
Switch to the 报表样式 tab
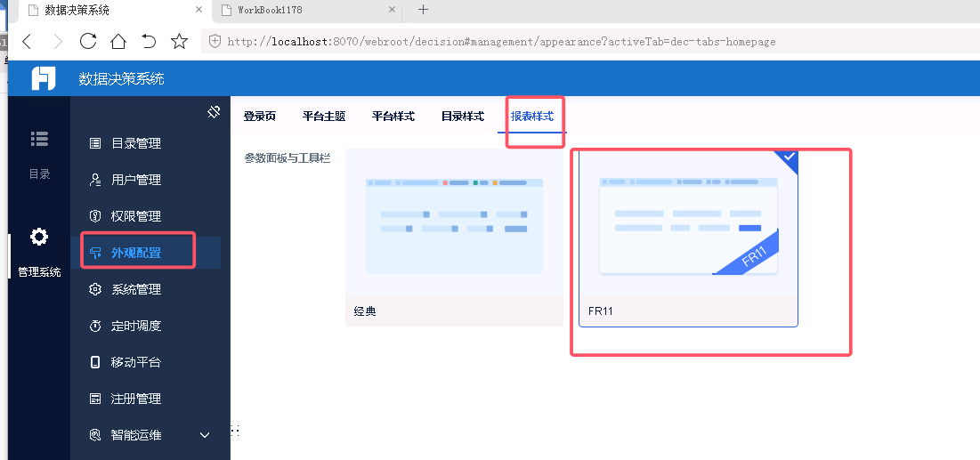532,117
